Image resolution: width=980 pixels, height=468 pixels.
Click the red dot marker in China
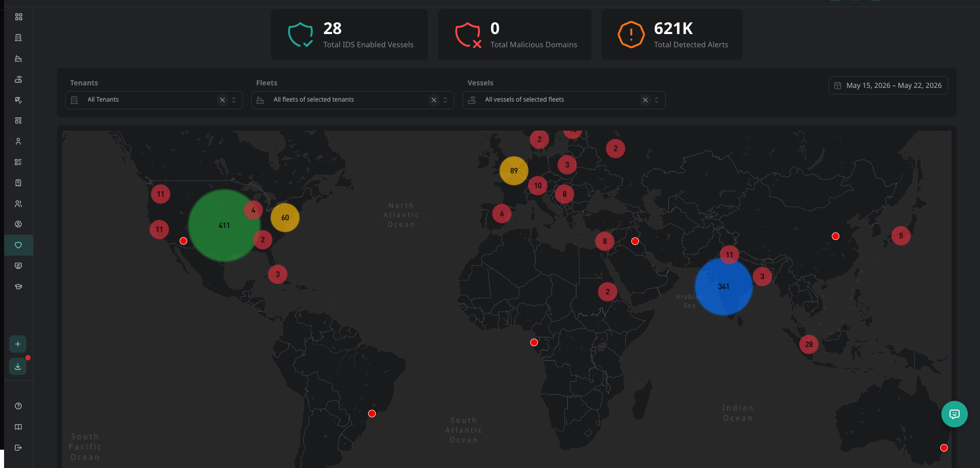(x=836, y=236)
